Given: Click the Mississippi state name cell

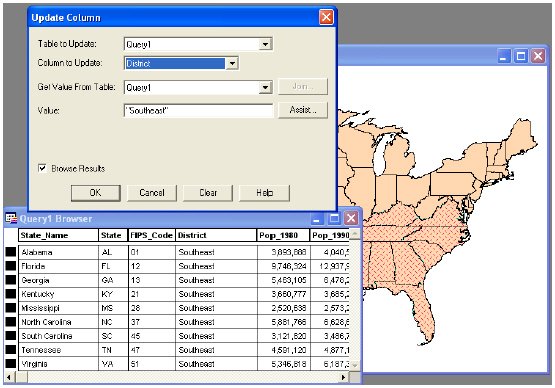Looking at the screenshot, I should pos(58,308).
